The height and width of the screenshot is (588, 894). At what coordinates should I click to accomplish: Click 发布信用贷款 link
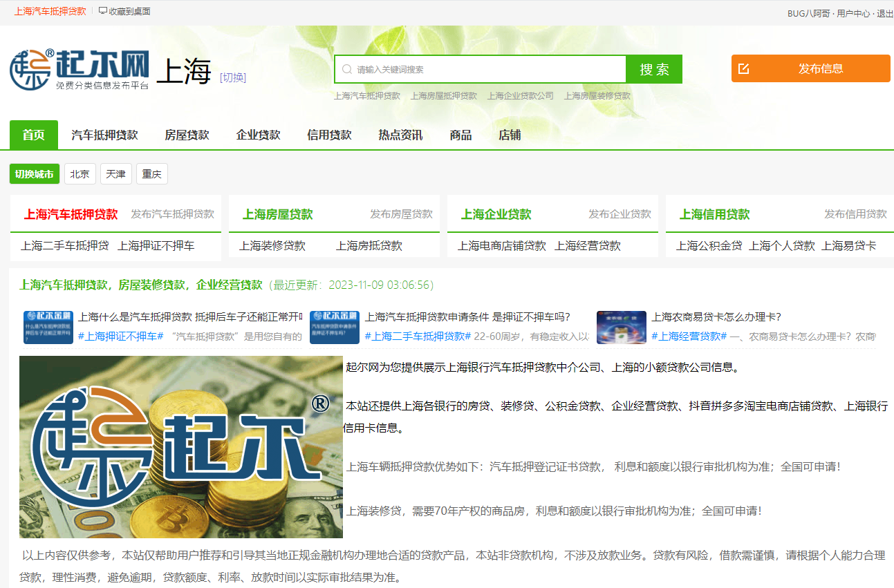tap(855, 214)
